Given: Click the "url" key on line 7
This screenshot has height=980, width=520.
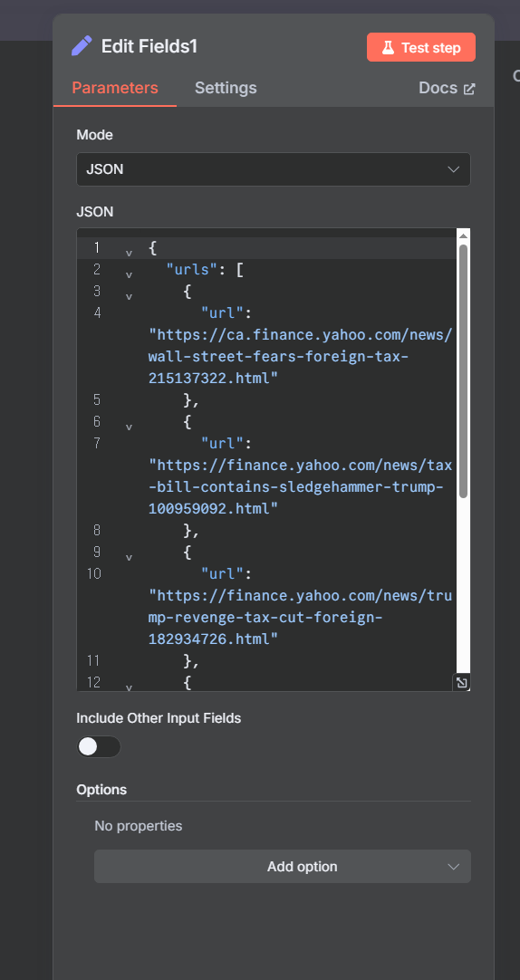Looking at the screenshot, I should click(221, 443).
